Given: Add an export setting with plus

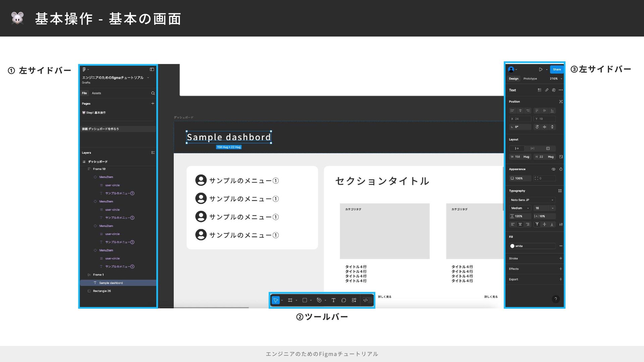Looking at the screenshot, I should click(x=561, y=279).
